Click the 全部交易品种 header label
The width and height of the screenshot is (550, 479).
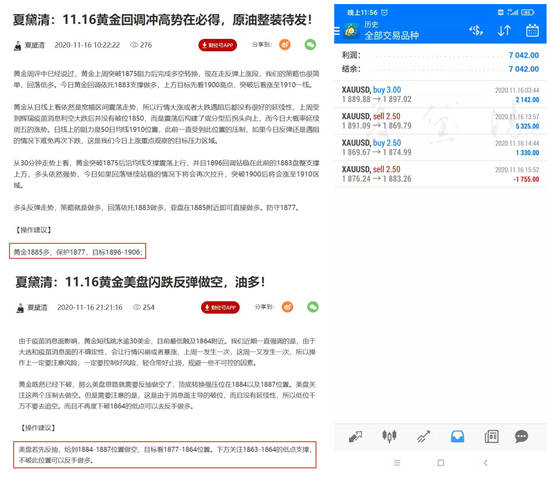tap(391, 35)
